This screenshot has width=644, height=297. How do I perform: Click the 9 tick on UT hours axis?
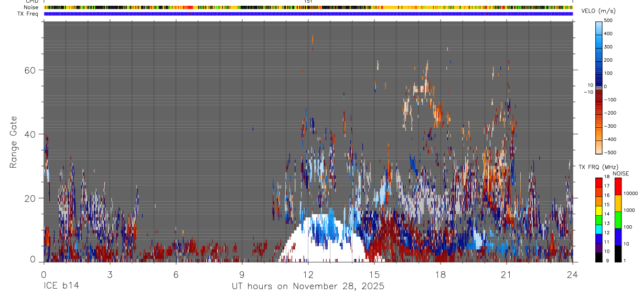click(242, 274)
